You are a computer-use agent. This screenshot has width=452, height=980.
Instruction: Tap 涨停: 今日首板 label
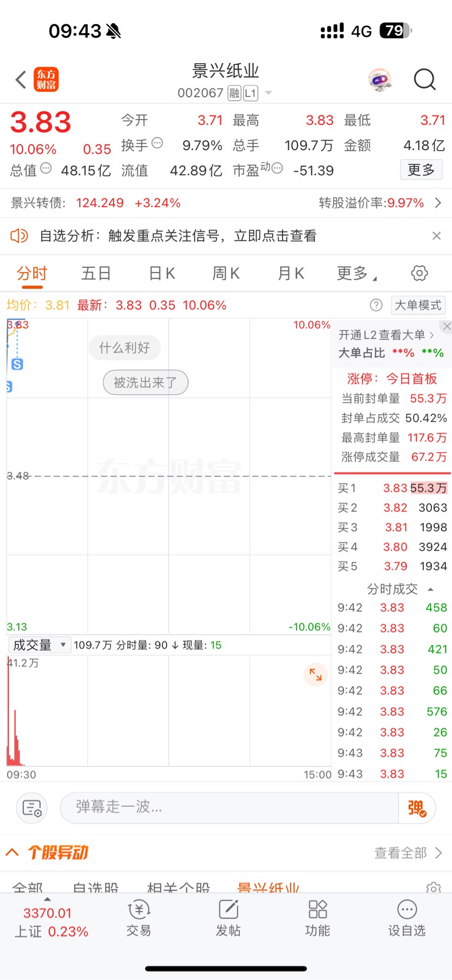pyautogui.click(x=392, y=378)
